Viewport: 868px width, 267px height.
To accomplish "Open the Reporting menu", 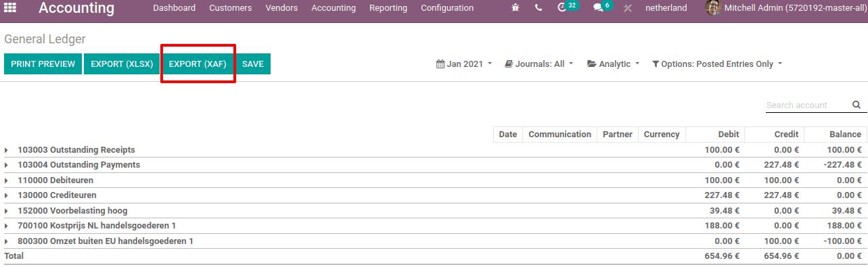I will (388, 8).
